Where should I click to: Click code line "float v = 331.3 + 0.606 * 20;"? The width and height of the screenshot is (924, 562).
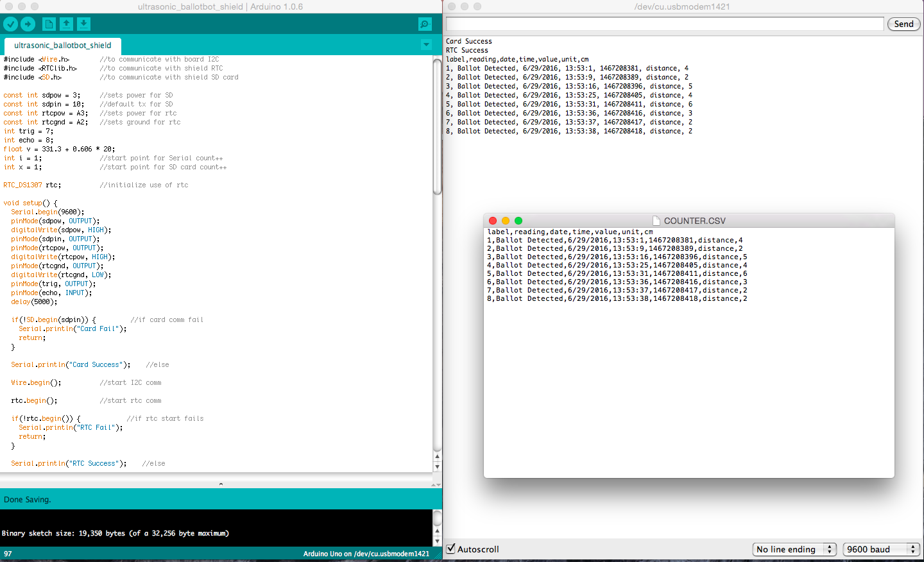coord(59,149)
